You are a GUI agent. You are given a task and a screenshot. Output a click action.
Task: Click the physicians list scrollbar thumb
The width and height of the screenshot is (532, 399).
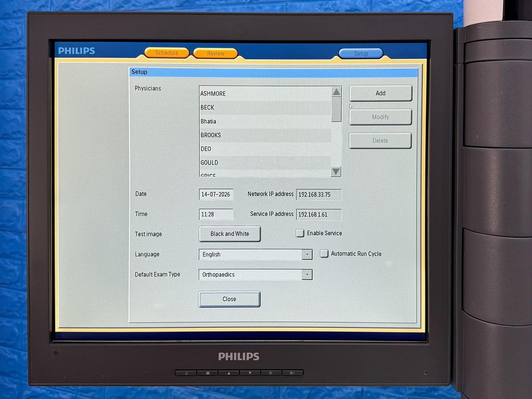tap(336, 109)
